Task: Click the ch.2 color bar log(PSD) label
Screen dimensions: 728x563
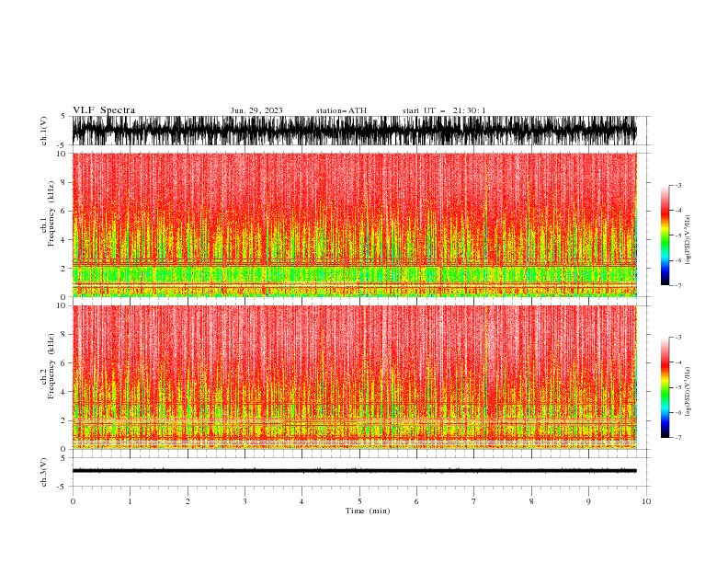Action: click(688, 391)
